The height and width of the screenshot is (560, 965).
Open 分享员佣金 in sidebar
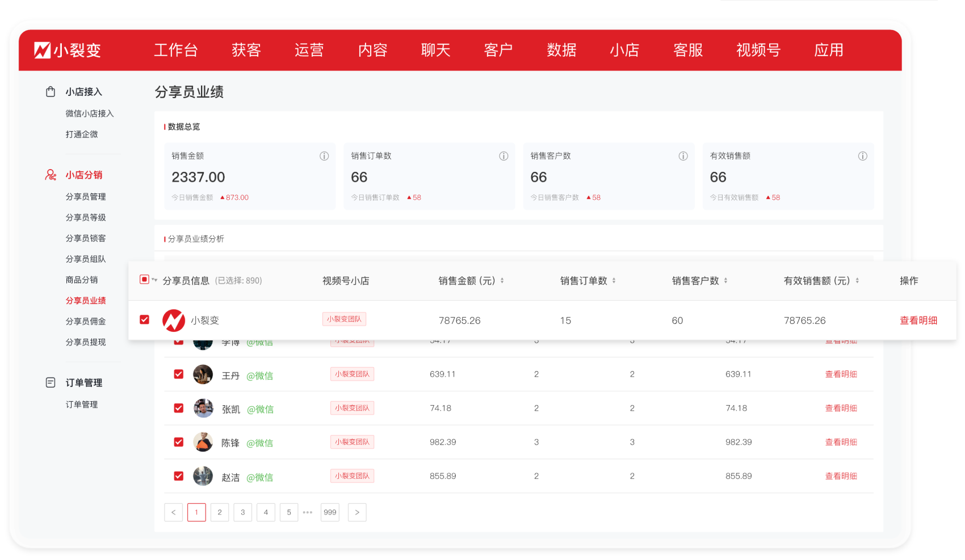[x=86, y=322]
